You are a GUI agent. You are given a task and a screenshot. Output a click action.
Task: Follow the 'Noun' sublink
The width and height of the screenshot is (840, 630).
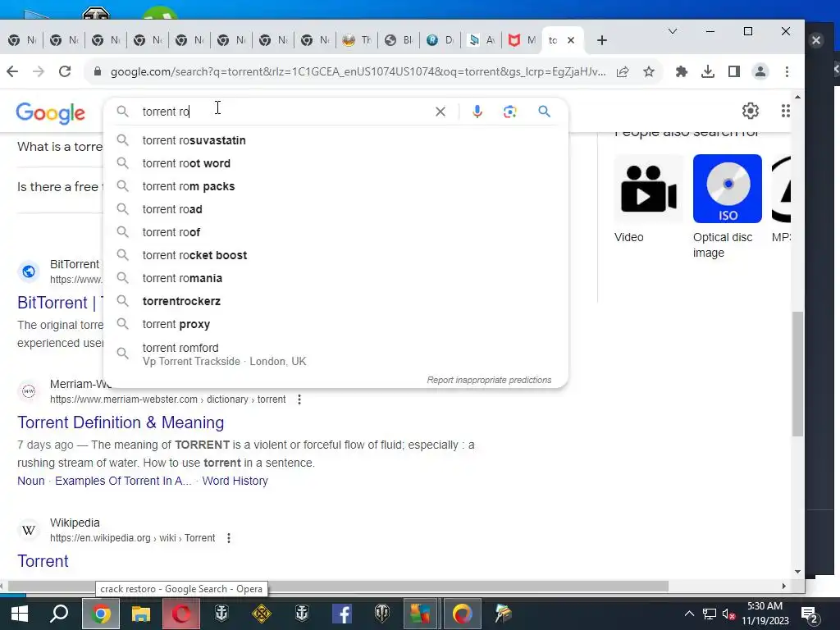(x=31, y=481)
